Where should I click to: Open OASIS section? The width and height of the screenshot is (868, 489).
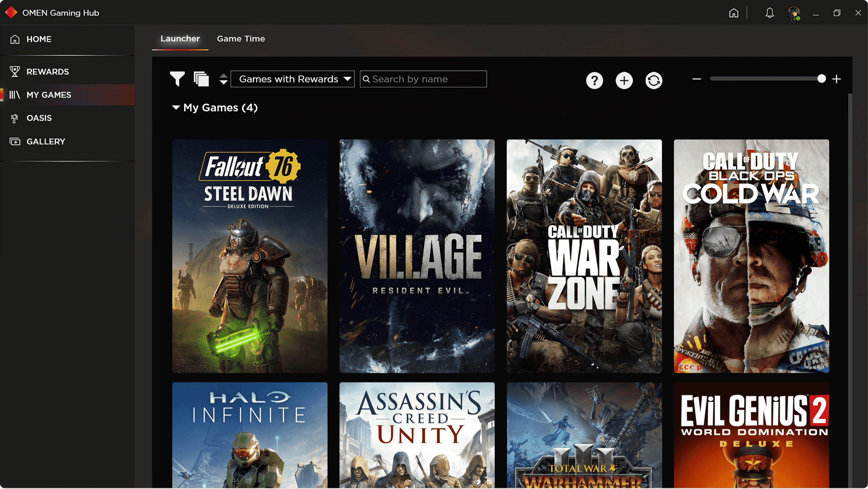pos(67,118)
